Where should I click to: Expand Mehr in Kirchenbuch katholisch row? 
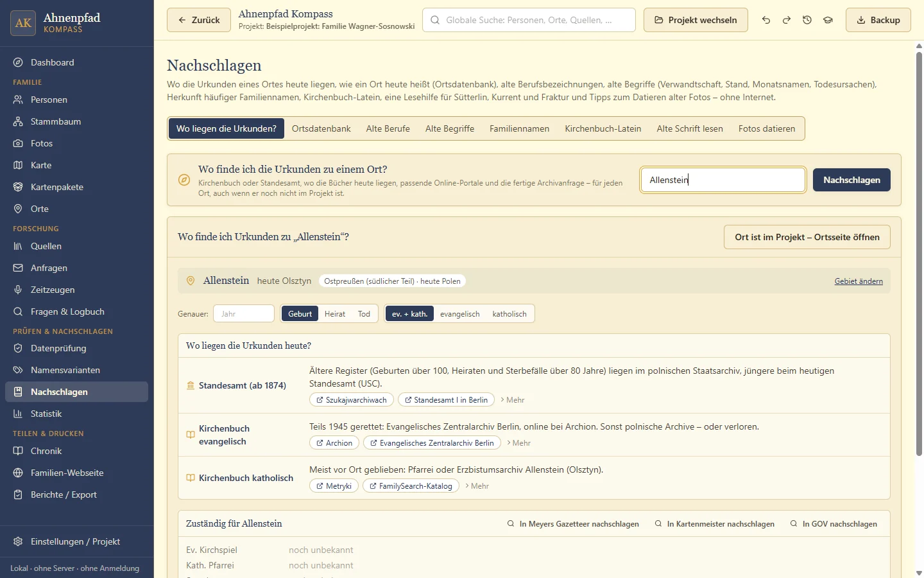(x=477, y=486)
